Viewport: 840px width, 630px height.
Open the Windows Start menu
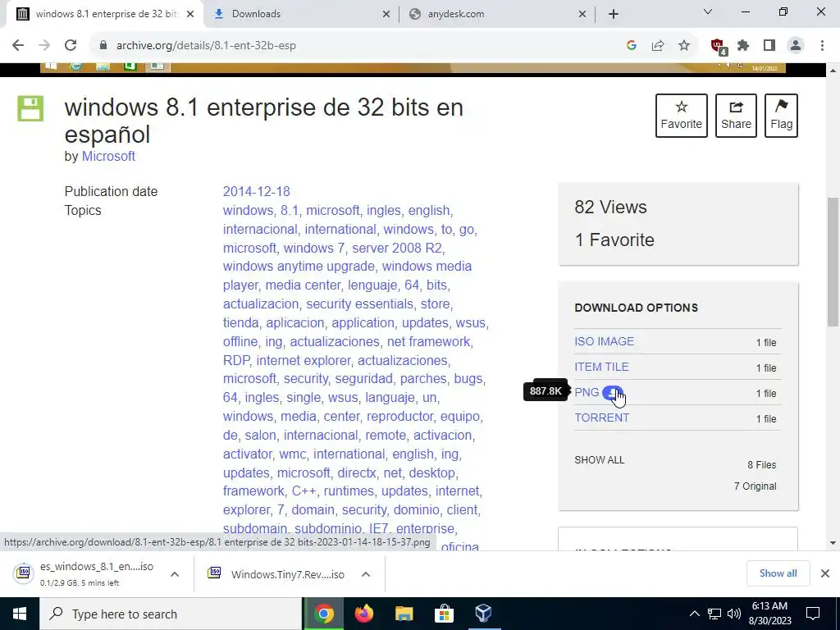tap(20, 614)
